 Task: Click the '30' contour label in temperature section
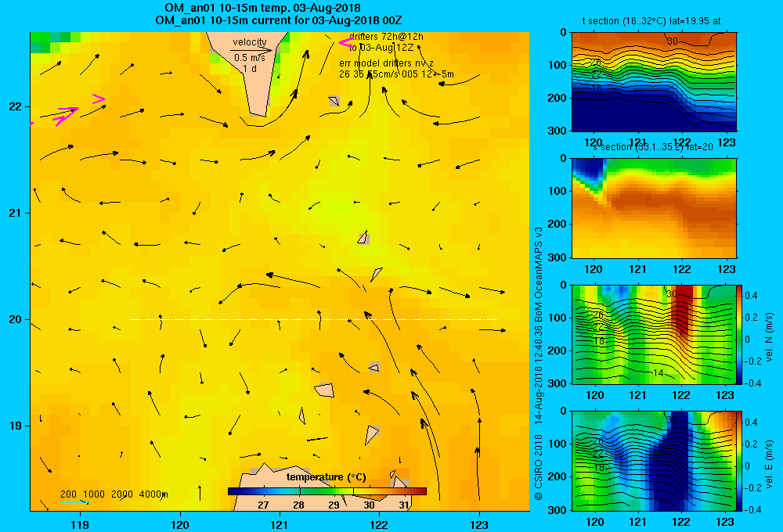pyautogui.click(x=672, y=41)
